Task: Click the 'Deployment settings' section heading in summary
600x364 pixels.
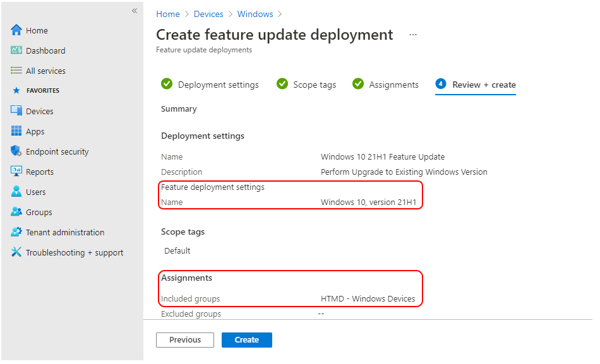Action: [x=203, y=136]
